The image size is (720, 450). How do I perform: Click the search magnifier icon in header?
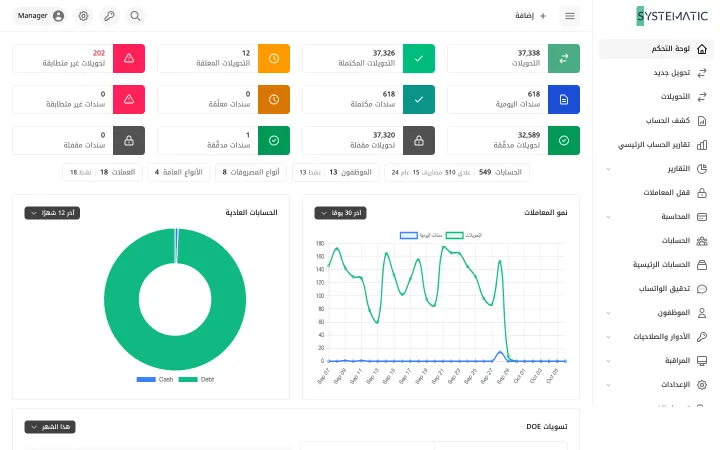(135, 16)
